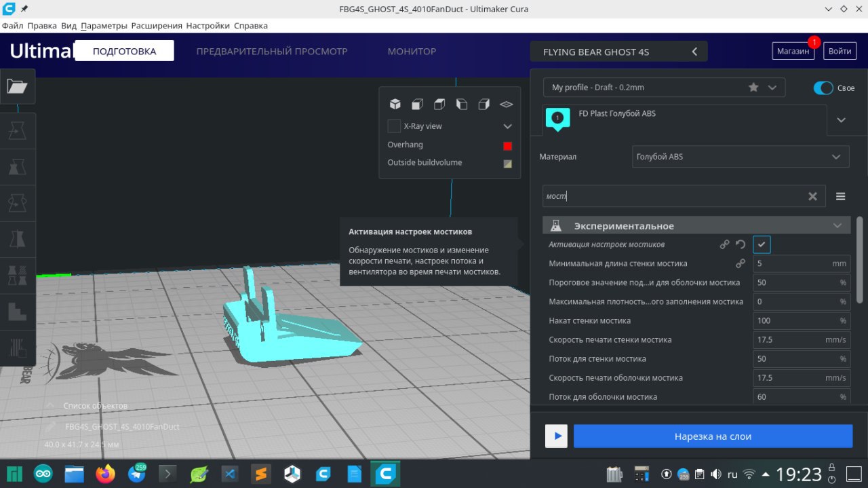The image size is (868, 488).
Task: Open Telegram from taskbar
Action: point(136,474)
